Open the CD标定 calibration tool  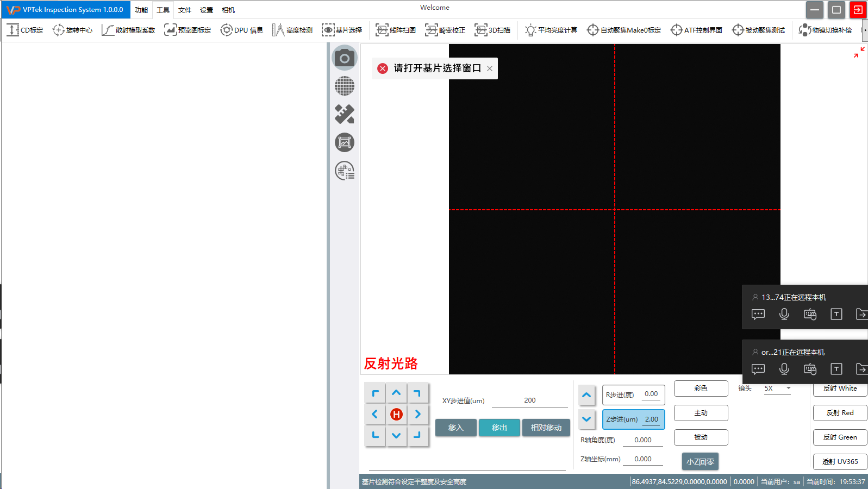coord(25,30)
